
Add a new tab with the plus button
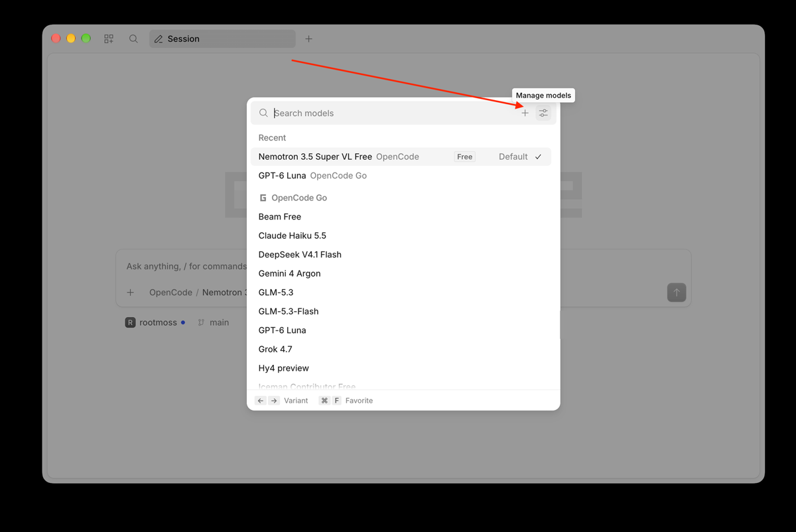(x=308, y=39)
